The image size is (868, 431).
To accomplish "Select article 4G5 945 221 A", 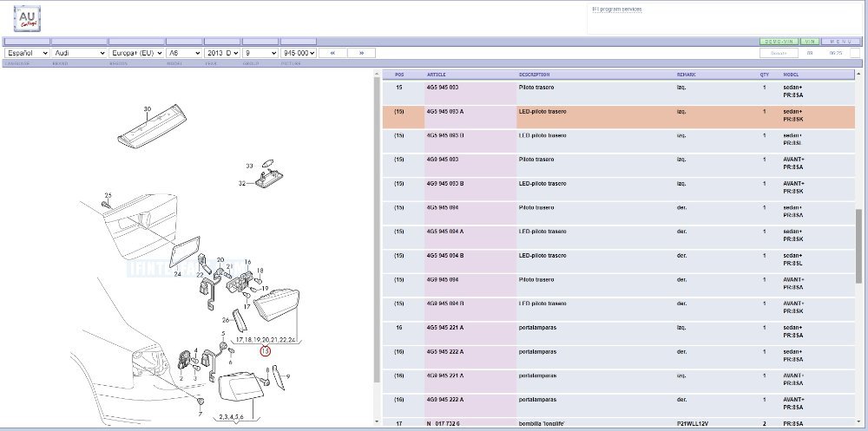I will pos(445,328).
